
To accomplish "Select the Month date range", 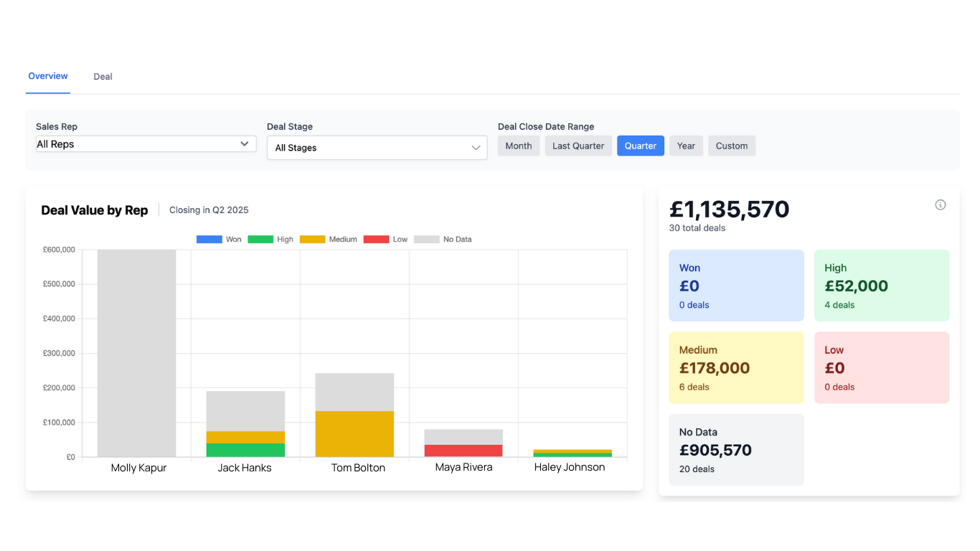I will coord(519,146).
